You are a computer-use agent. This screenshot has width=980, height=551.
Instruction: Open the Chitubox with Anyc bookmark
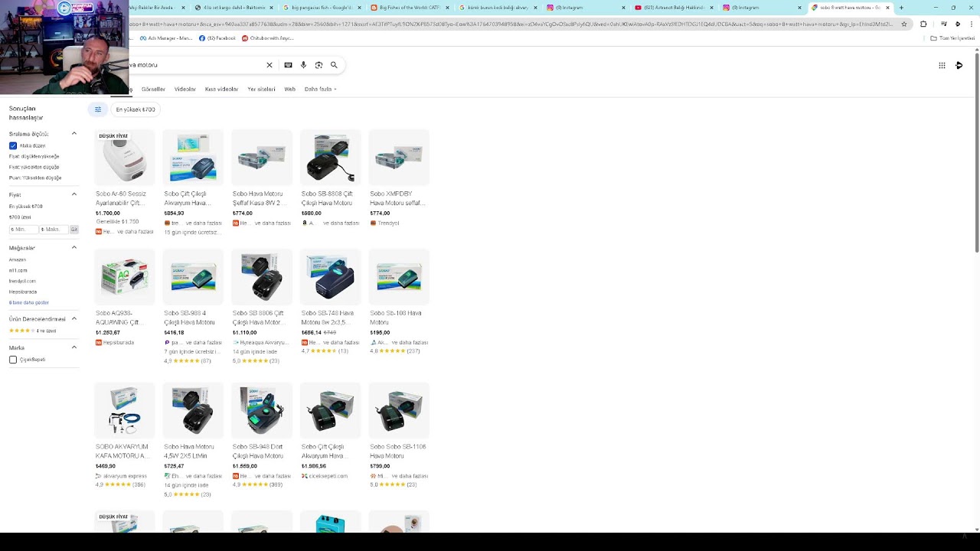point(267,38)
